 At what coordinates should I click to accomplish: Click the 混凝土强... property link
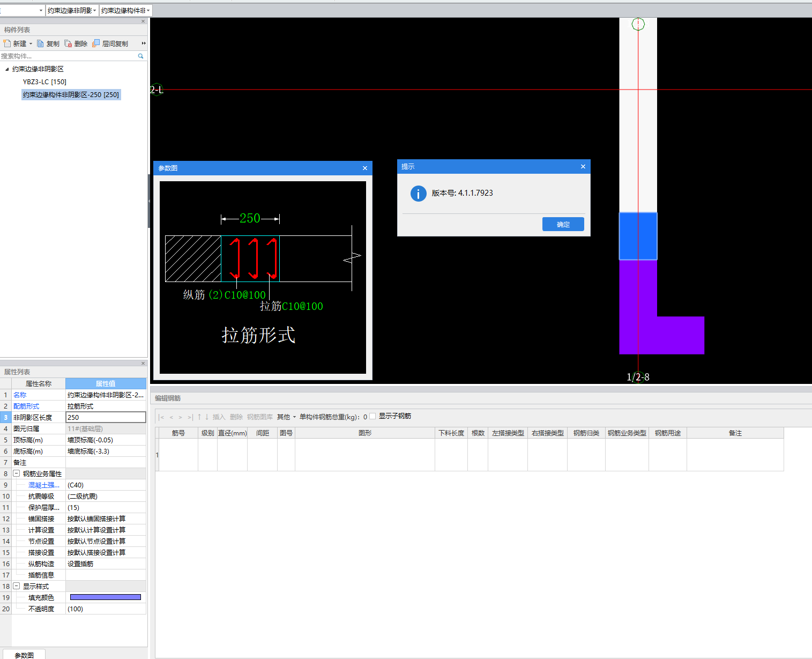pyautogui.click(x=43, y=485)
